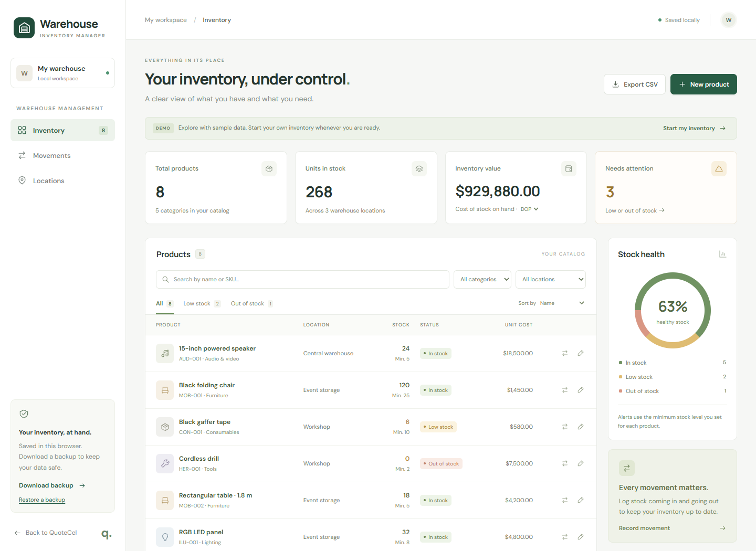756x551 pixels.
Task: Click the Cordless drill wrench icon
Action: point(165,463)
